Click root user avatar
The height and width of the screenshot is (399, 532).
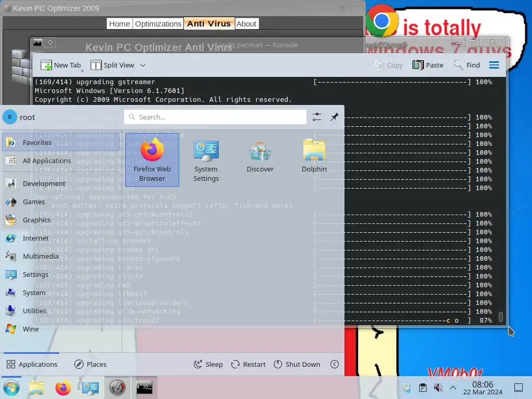click(10, 117)
